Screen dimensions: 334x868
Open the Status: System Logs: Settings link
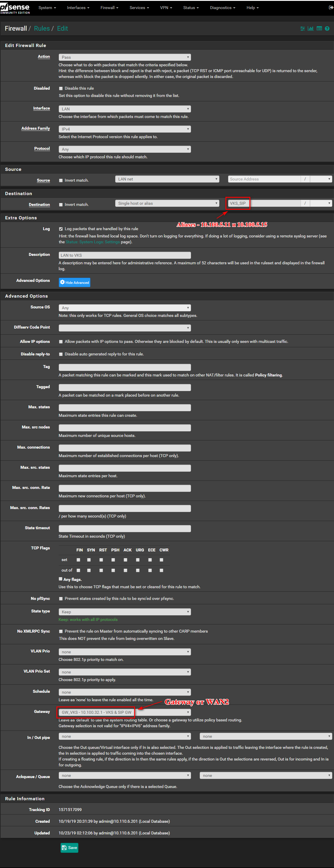point(93,242)
